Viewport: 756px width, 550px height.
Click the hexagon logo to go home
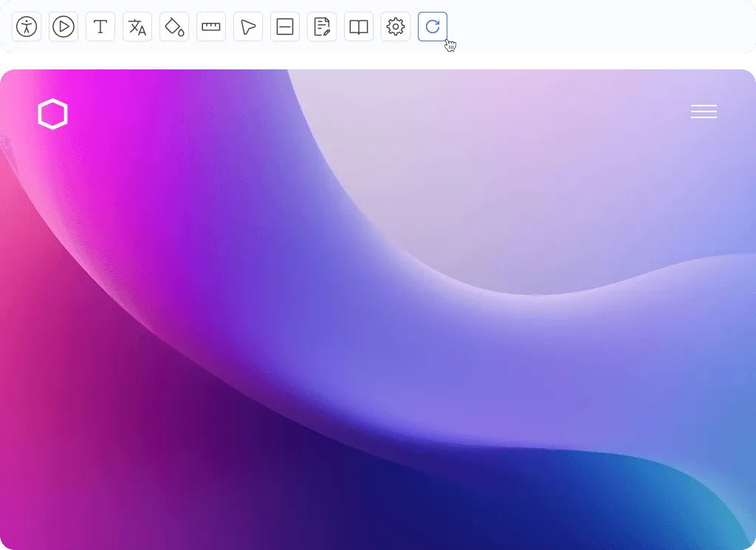[52, 114]
